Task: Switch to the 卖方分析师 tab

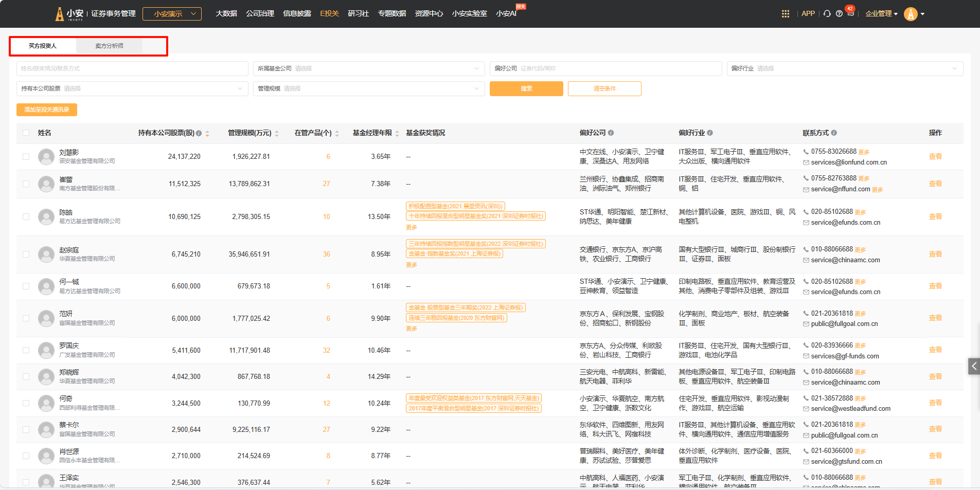Action: tap(109, 46)
